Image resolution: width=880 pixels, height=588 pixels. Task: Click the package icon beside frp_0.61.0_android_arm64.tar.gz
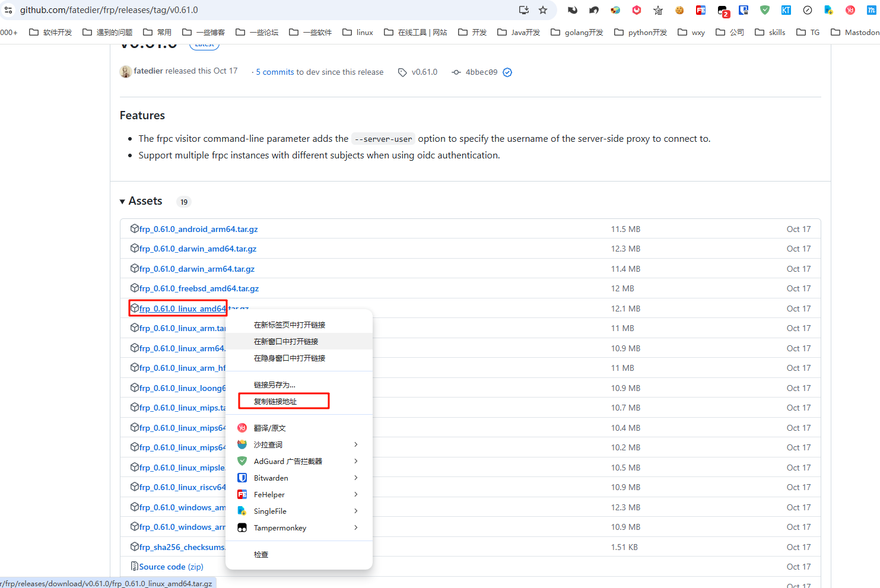135,229
